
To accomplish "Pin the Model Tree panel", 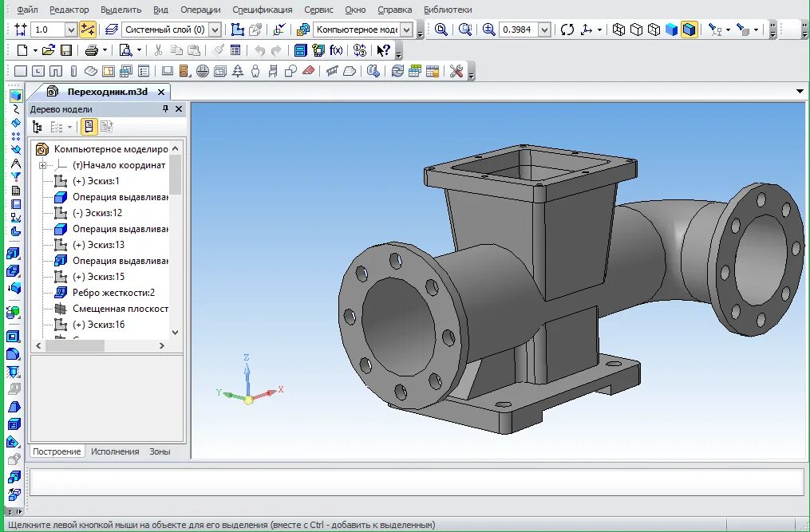I will pyautogui.click(x=165, y=108).
